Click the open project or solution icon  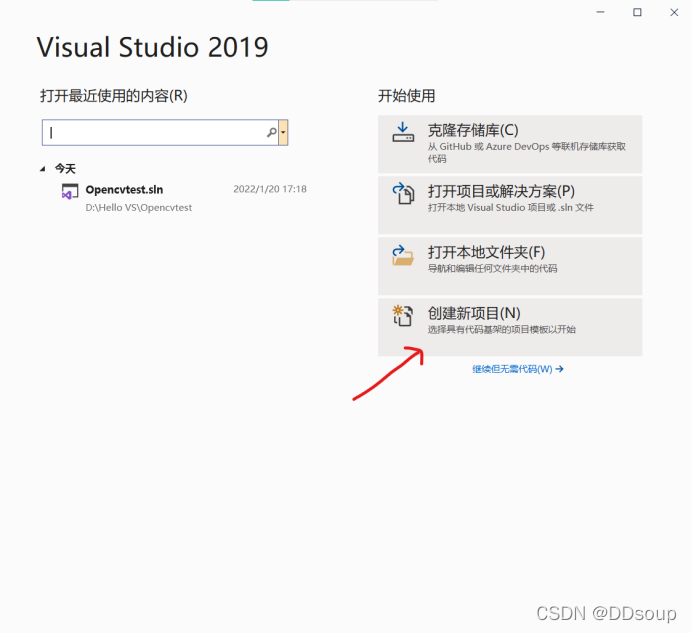tap(403, 194)
